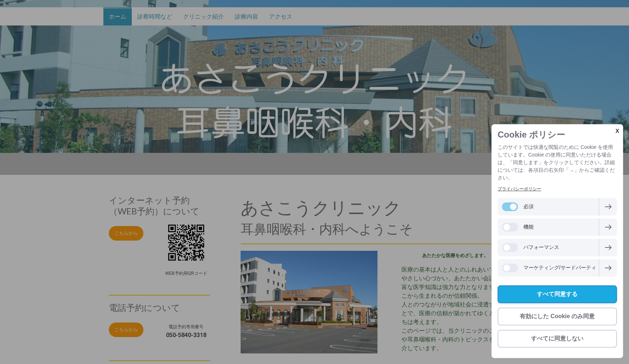
Task: Enable the 機能 cookie toggle
Action: tap(510, 227)
